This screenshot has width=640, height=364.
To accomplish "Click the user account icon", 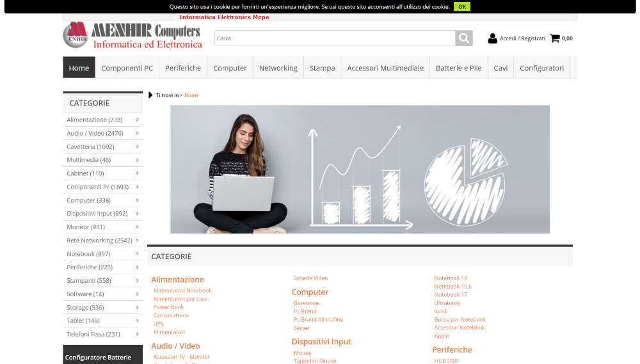I will pyautogui.click(x=492, y=38).
